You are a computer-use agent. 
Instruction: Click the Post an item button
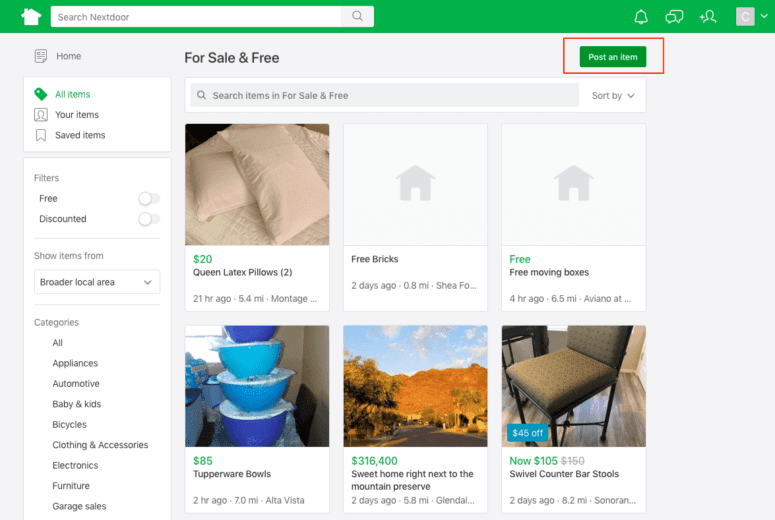click(613, 57)
